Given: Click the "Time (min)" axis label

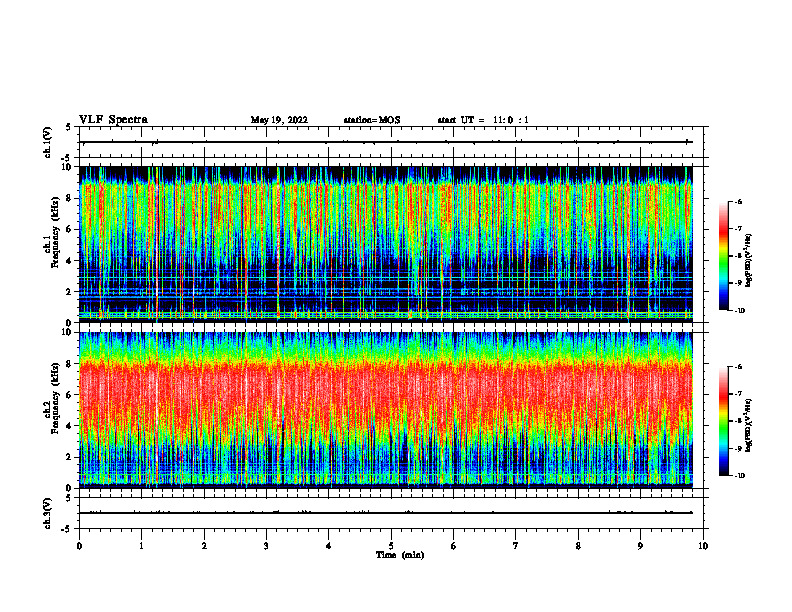Looking at the screenshot, I should (x=400, y=555).
